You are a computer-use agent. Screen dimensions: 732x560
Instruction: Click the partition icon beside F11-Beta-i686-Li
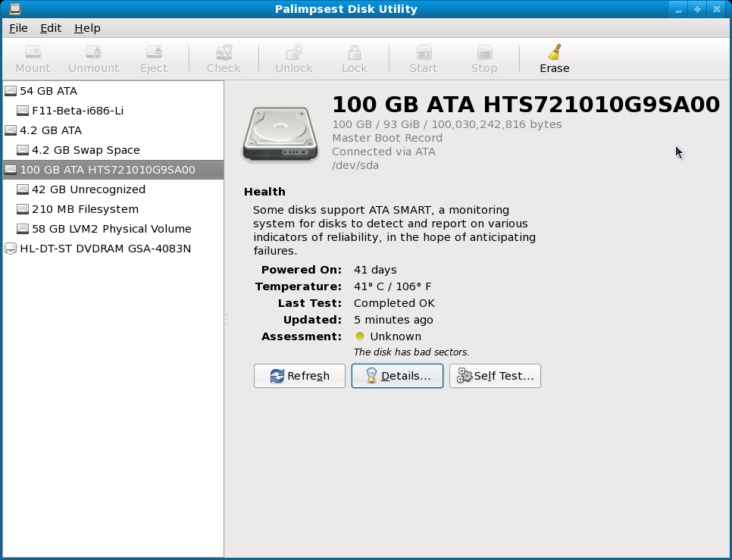[x=23, y=111]
